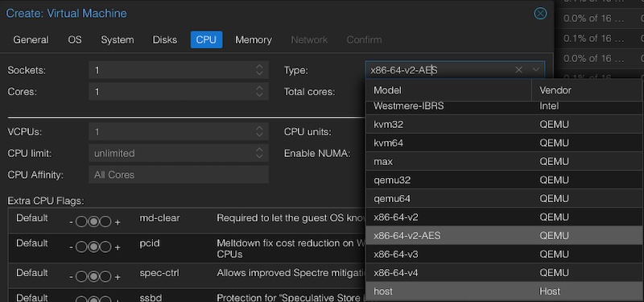Select the qemu64 CPU model

(x=505, y=198)
